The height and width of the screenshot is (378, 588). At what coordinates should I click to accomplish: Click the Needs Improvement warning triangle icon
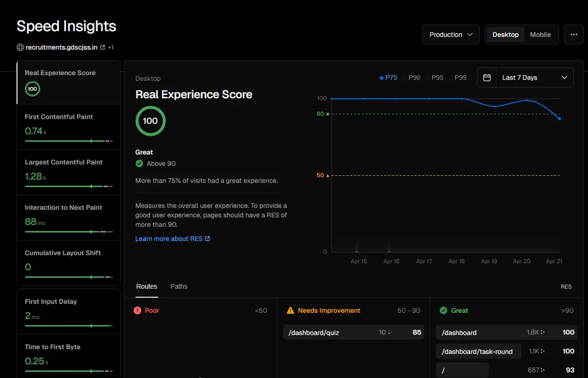290,310
